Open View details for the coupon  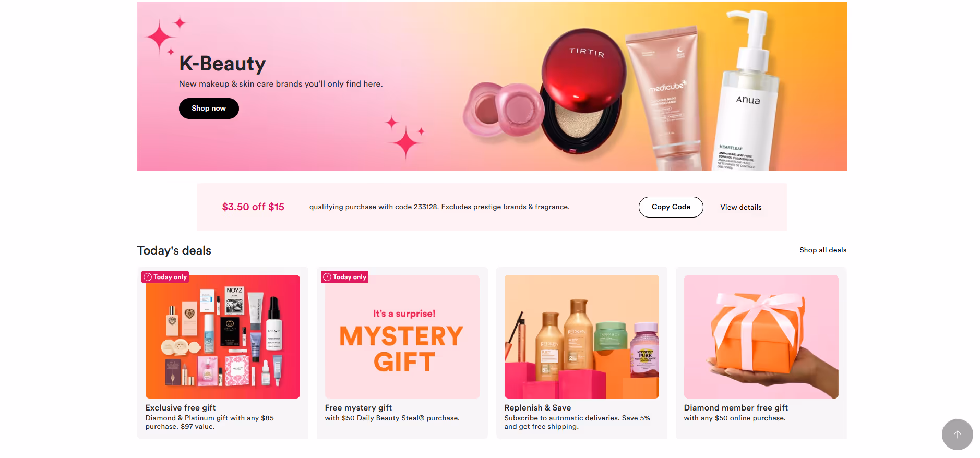[x=740, y=208]
